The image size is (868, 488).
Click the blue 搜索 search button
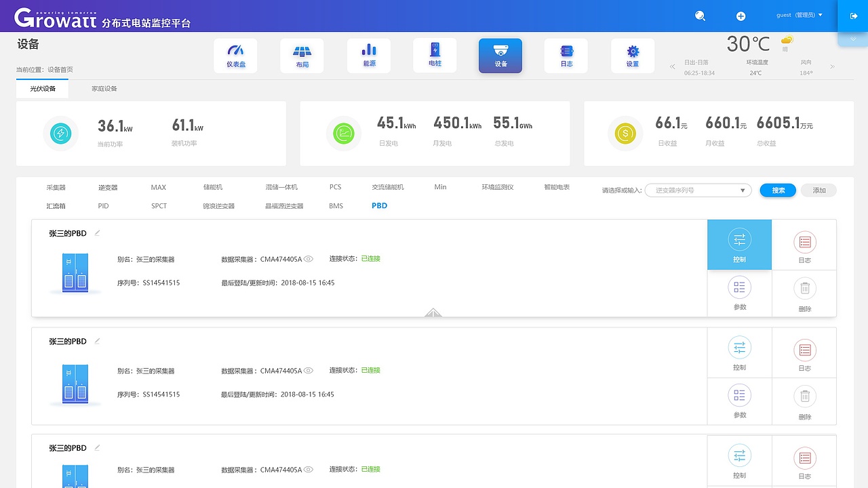[x=778, y=190]
